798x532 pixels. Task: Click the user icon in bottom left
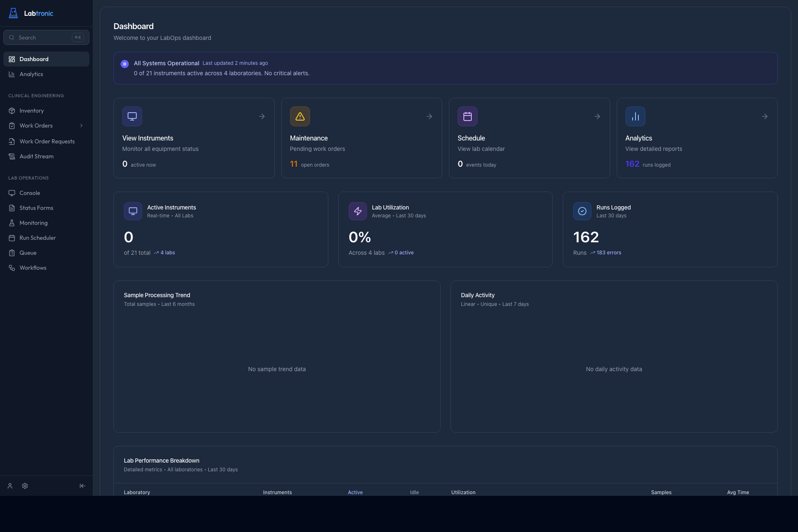point(10,486)
